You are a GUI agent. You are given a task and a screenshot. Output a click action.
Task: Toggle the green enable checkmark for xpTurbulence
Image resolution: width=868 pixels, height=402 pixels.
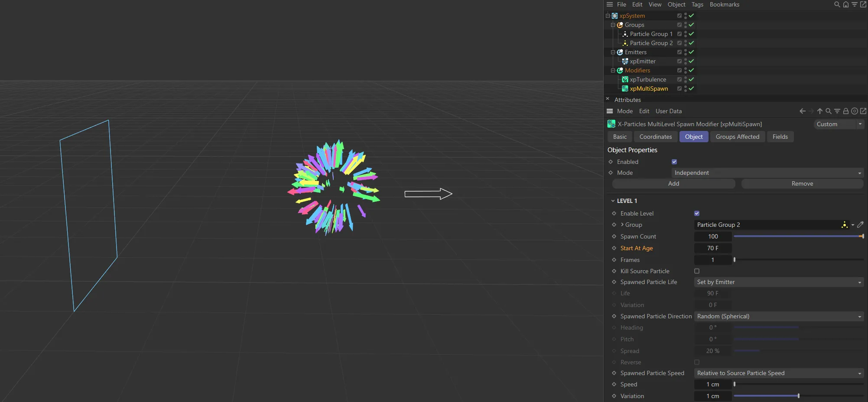tap(691, 79)
